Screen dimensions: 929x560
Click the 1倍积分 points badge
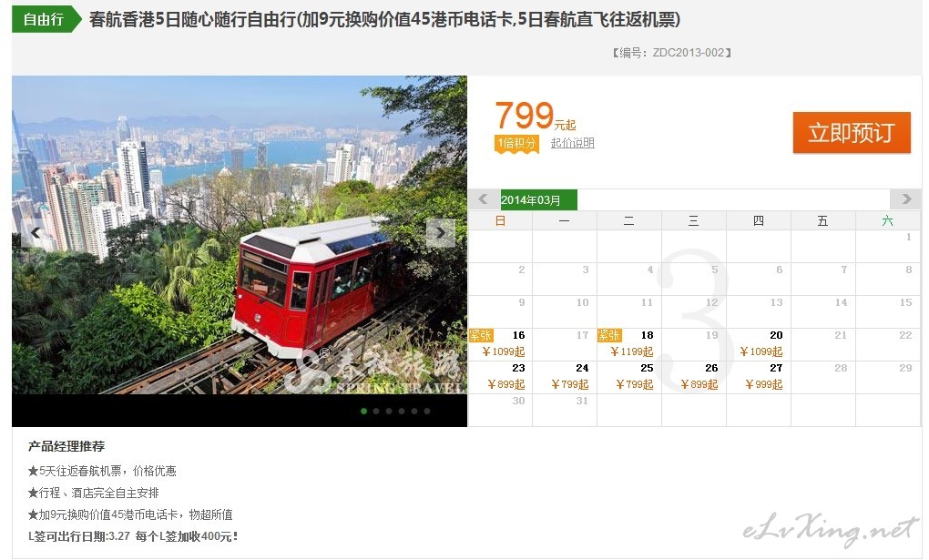point(516,144)
